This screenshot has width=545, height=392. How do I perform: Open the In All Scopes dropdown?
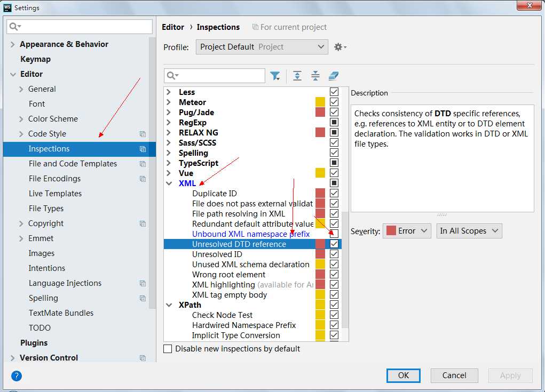point(469,231)
